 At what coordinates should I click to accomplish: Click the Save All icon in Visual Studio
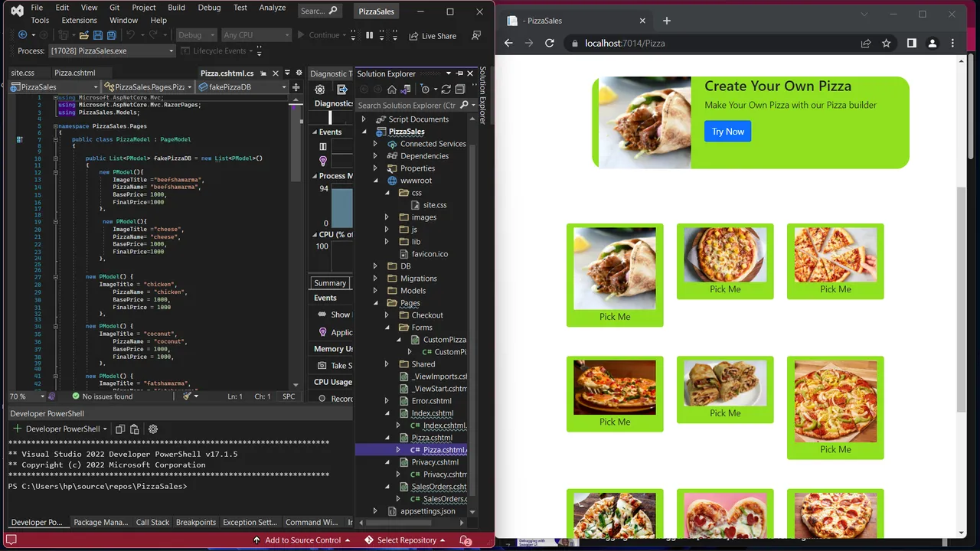point(111,35)
